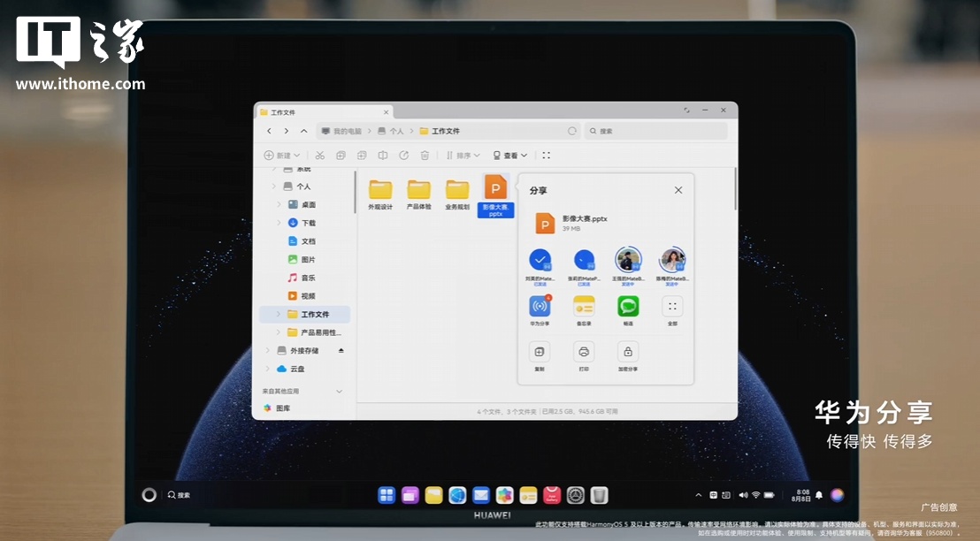Open the 排序 sort dropdown
The width and height of the screenshot is (980, 541).
pyautogui.click(x=463, y=156)
